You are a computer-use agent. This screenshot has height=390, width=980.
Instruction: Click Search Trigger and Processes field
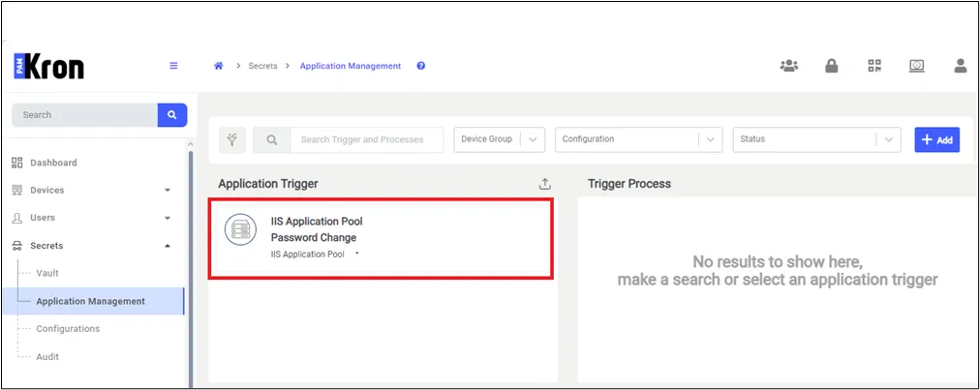coord(367,140)
